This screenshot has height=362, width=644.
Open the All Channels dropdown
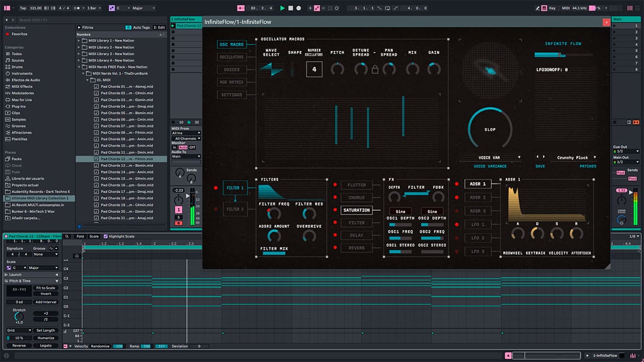tap(186, 138)
